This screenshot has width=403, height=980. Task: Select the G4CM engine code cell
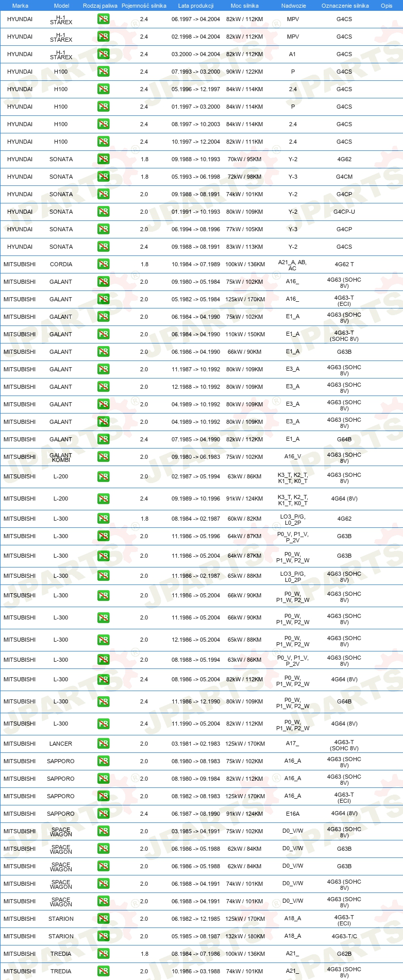(344, 177)
